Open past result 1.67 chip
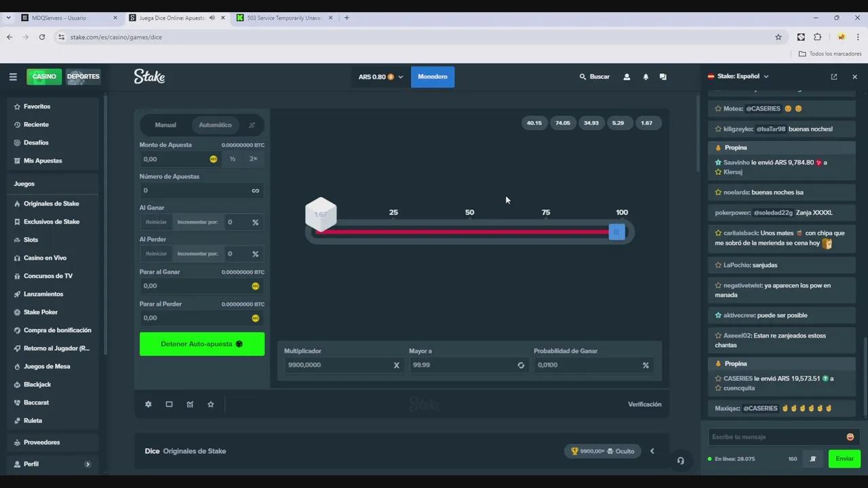The image size is (868, 488). click(647, 123)
